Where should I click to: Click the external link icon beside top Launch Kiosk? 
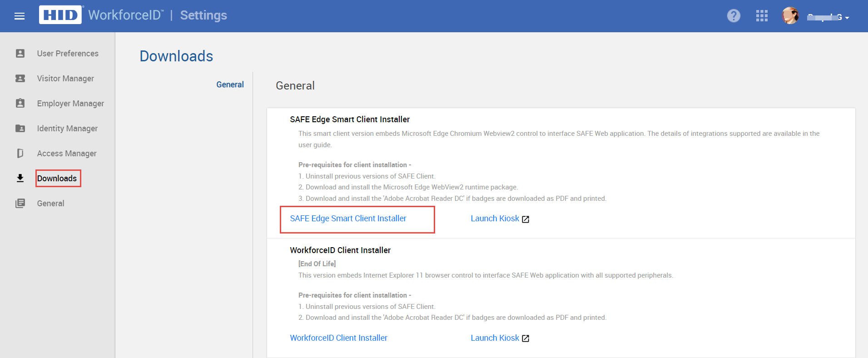point(526,219)
